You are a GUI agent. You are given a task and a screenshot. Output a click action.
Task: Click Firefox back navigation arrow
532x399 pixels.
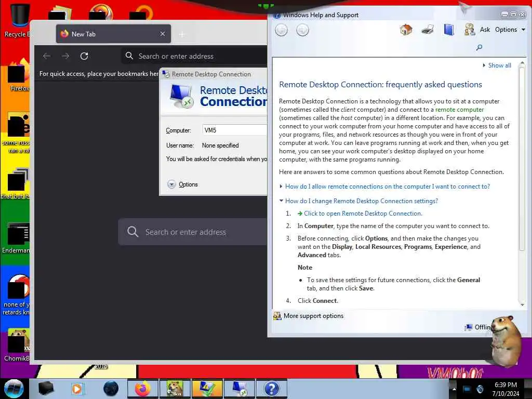pos(47,56)
